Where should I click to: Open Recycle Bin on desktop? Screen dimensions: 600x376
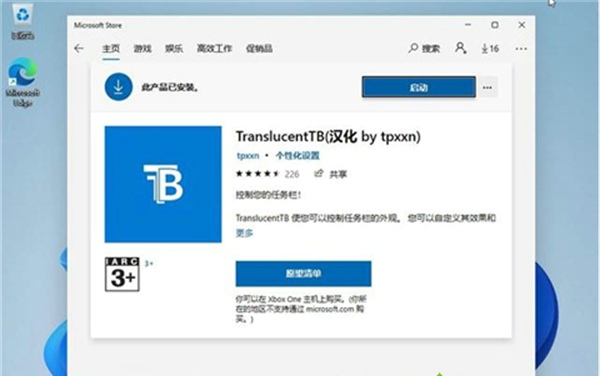(x=23, y=22)
